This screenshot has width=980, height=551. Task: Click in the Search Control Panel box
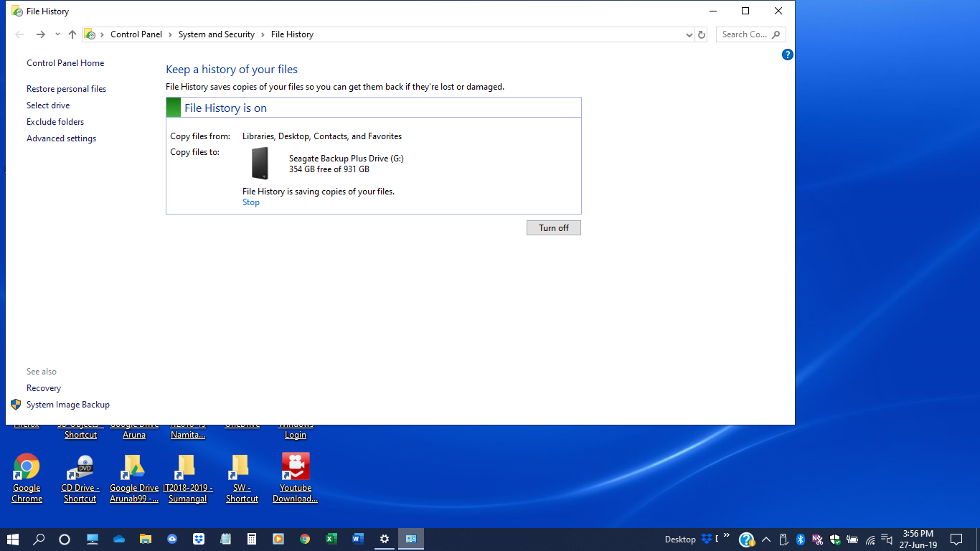click(744, 34)
